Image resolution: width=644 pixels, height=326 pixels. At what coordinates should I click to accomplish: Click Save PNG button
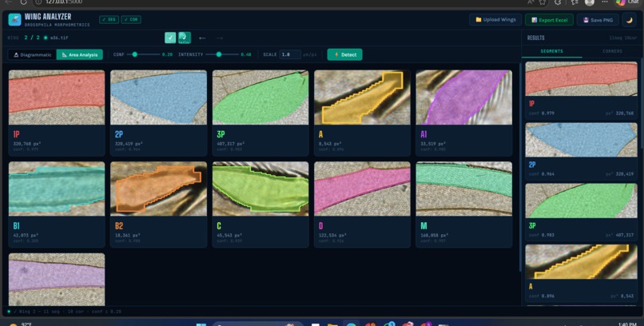pos(598,20)
